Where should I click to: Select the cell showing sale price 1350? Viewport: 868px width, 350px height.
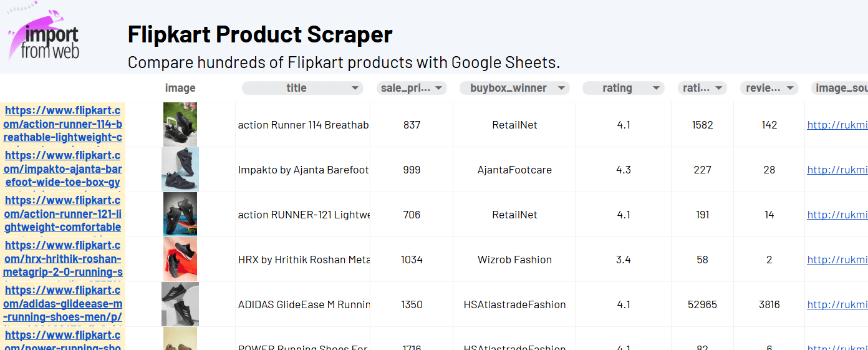click(x=412, y=304)
